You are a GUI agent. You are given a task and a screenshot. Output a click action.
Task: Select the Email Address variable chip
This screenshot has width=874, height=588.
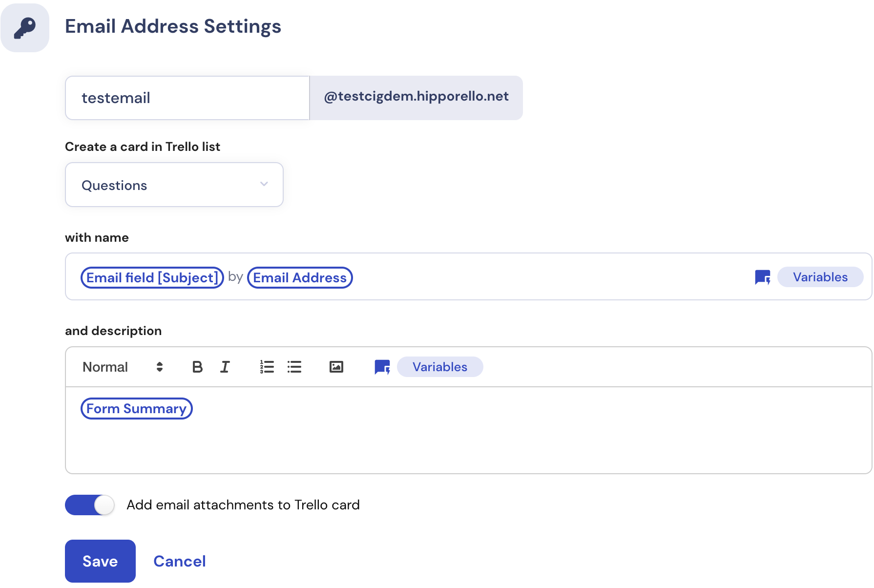click(x=299, y=277)
